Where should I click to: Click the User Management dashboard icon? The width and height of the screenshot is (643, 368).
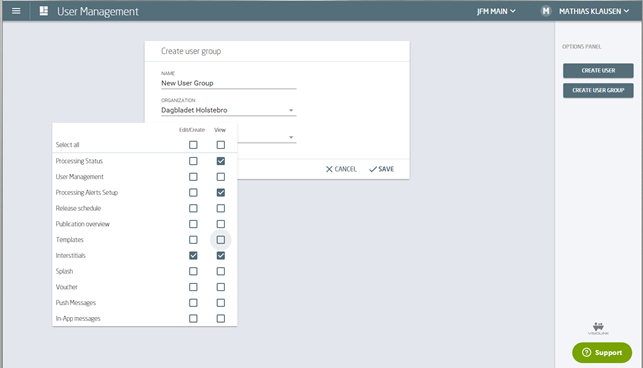43,11
